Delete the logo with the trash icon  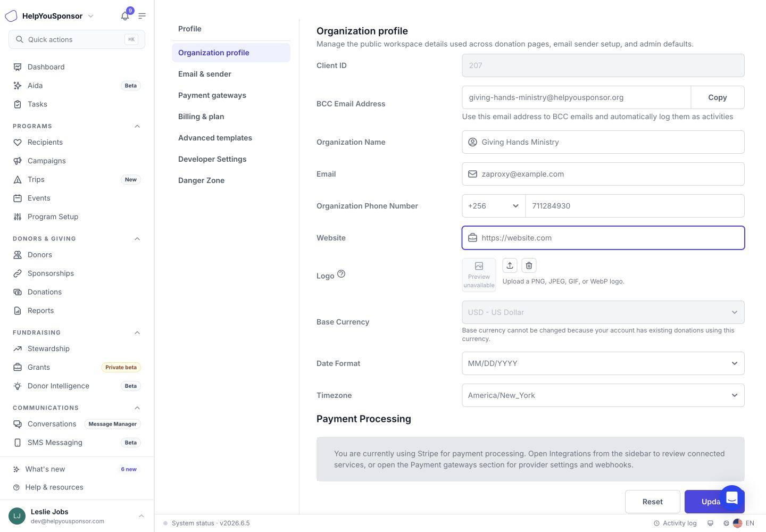pyautogui.click(x=529, y=265)
